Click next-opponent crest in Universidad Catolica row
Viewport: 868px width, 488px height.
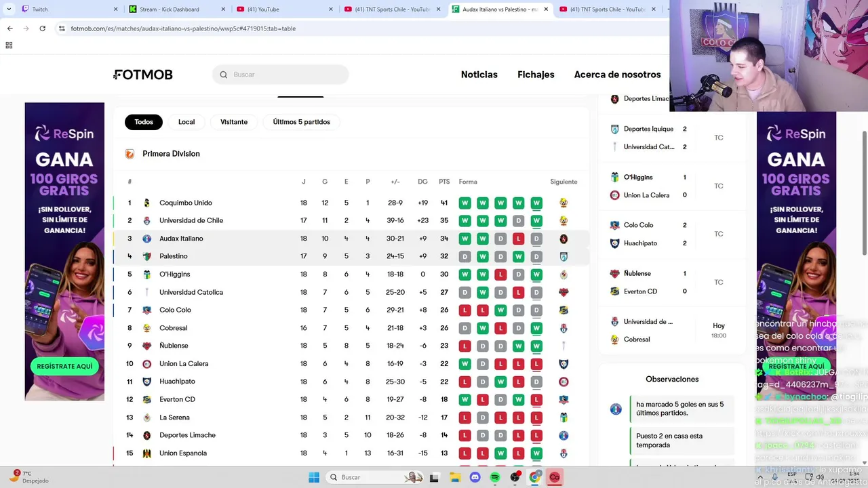point(564,292)
